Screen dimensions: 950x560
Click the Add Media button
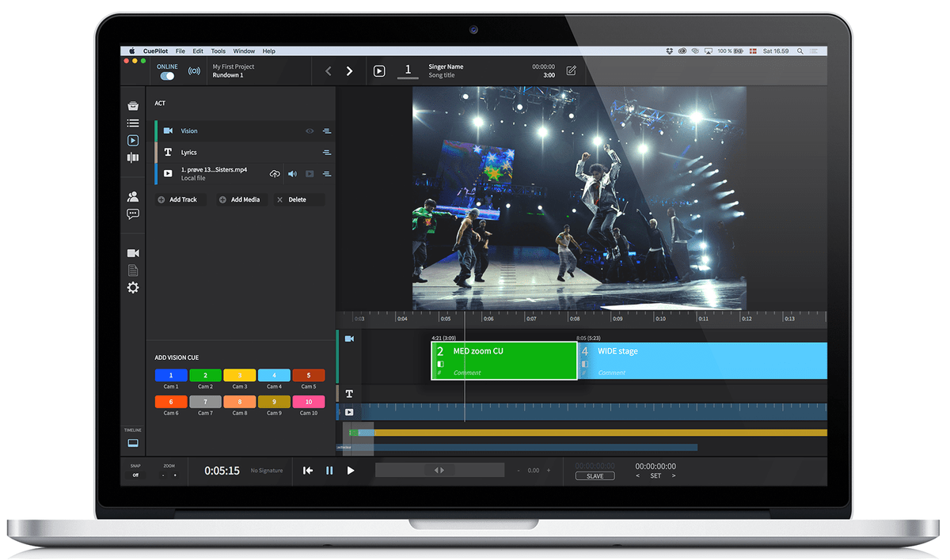[x=241, y=199]
